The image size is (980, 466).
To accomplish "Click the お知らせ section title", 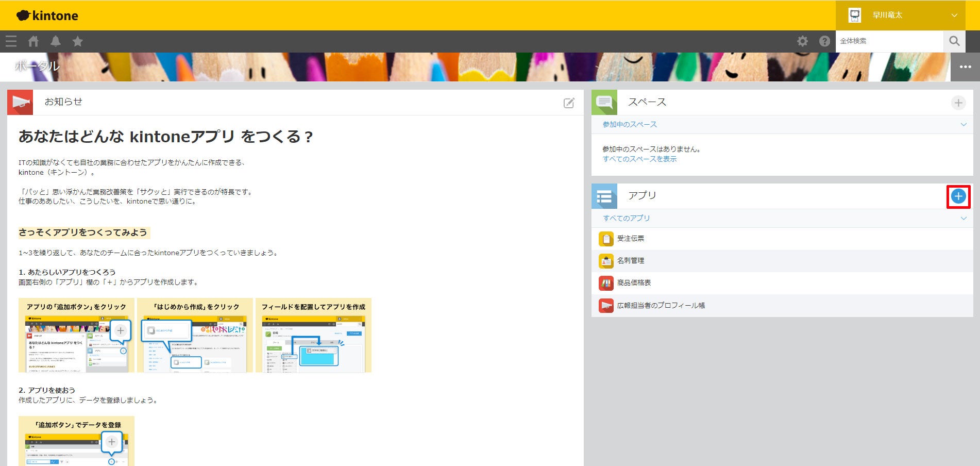I will pos(63,102).
